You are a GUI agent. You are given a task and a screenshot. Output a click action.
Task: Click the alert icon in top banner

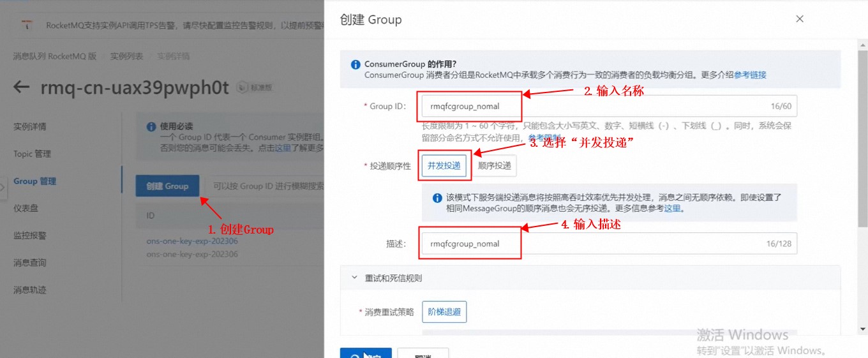pos(27,26)
